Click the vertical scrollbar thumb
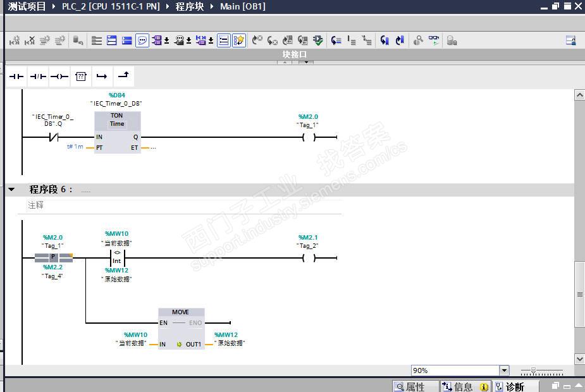This screenshot has width=585, height=392. coord(579,294)
